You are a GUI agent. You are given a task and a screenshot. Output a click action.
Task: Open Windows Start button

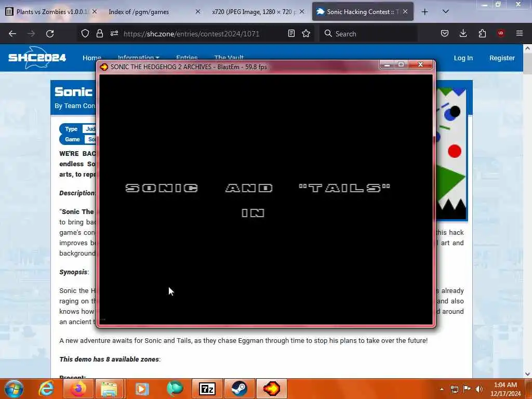point(14,389)
